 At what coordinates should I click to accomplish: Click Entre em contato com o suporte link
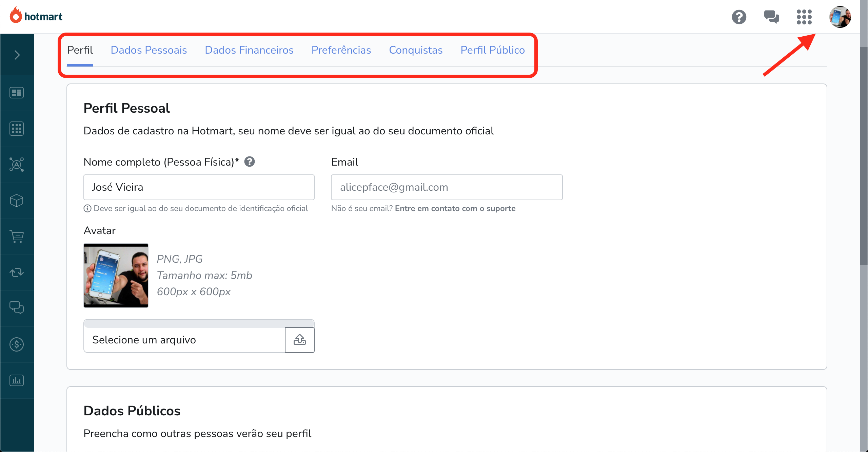tap(455, 208)
